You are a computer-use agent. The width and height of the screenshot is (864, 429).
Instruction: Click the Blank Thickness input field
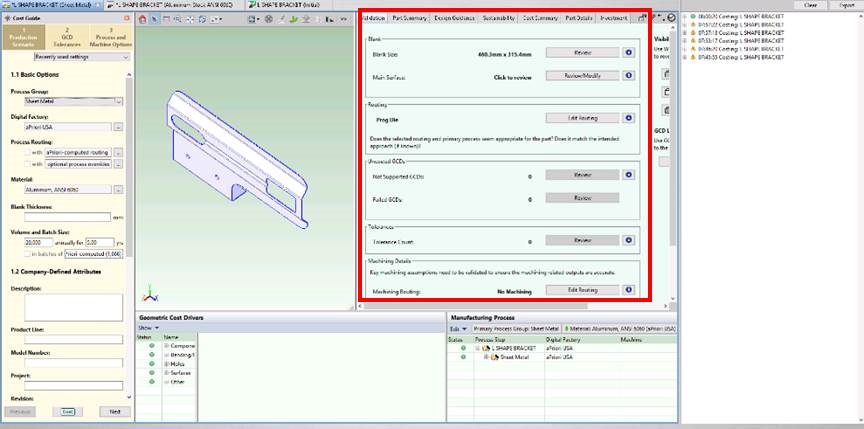point(67,217)
